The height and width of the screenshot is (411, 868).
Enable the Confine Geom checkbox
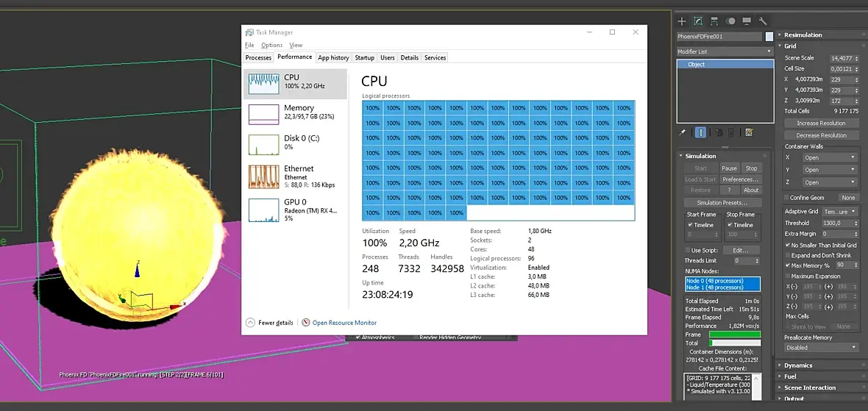786,198
